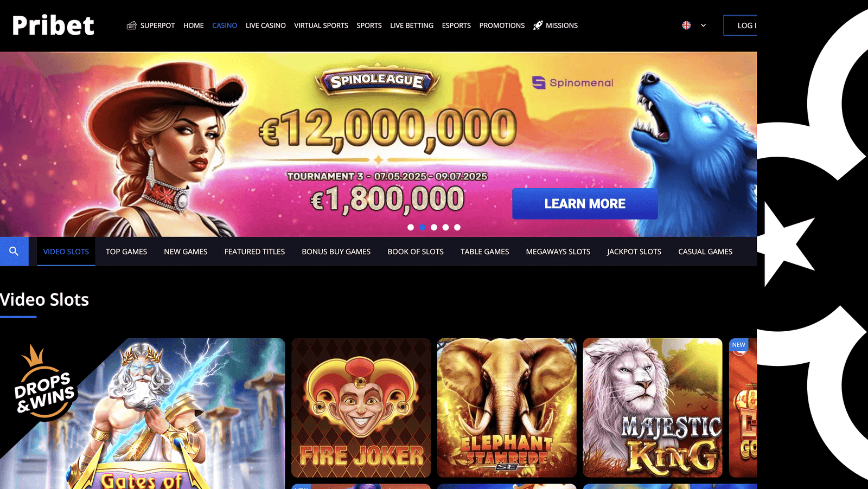Open the Promotions menu item
Screen dimensions: 868x489
pyautogui.click(x=502, y=25)
